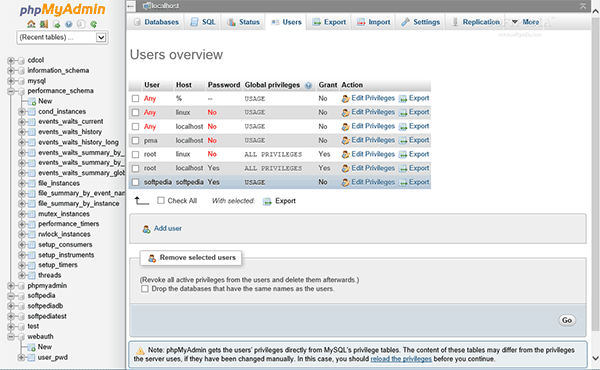Click the phpMyAdmin logo
The width and height of the screenshot is (600, 370).
tap(62, 9)
